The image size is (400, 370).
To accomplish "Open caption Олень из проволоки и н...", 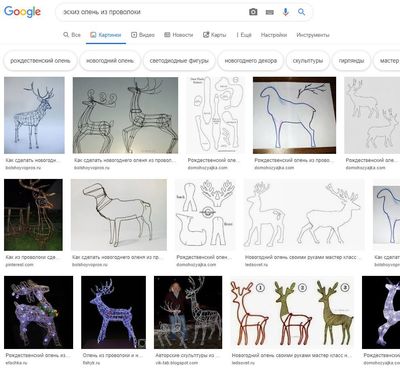I will pyautogui.click(x=113, y=359).
